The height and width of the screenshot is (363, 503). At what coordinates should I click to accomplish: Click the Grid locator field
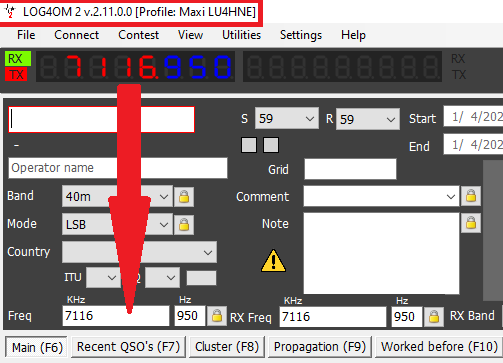(x=350, y=169)
